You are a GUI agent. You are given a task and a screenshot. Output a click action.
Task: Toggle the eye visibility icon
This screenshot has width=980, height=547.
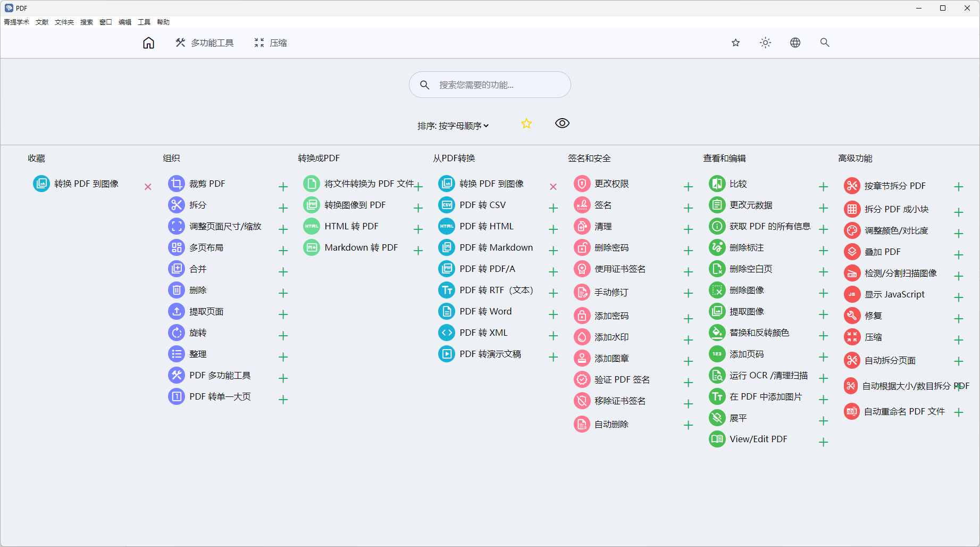pyautogui.click(x=562, y=123)
